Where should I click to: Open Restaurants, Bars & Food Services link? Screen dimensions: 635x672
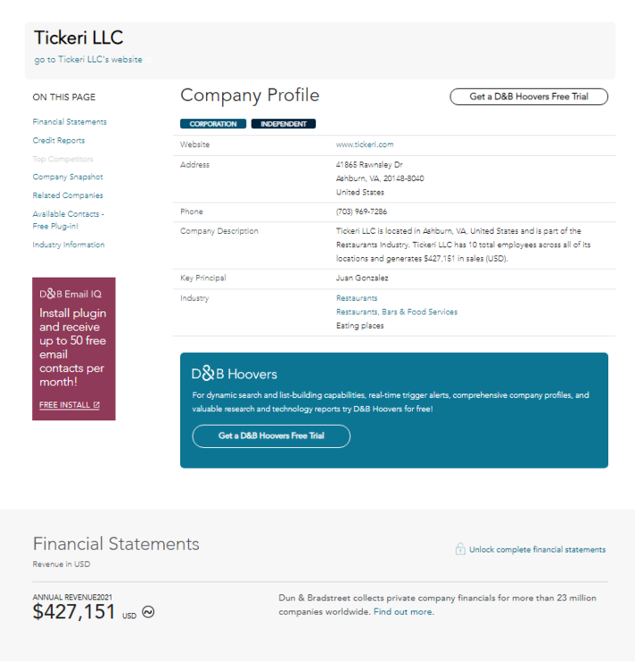(x=396, y=312)
